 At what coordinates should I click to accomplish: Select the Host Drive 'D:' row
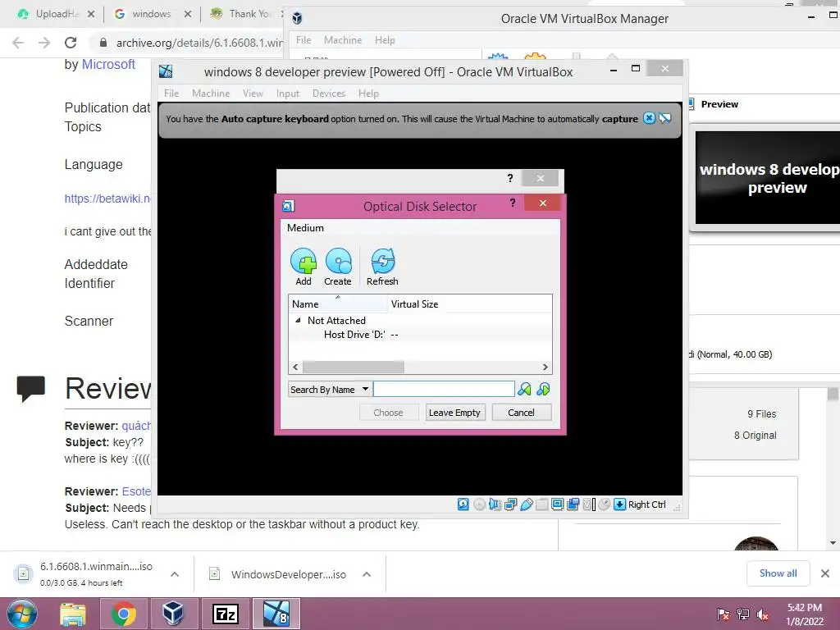point(420,335)
